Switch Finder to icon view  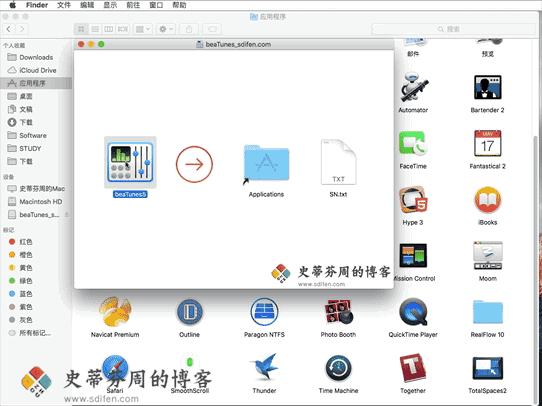click(81, 29)
